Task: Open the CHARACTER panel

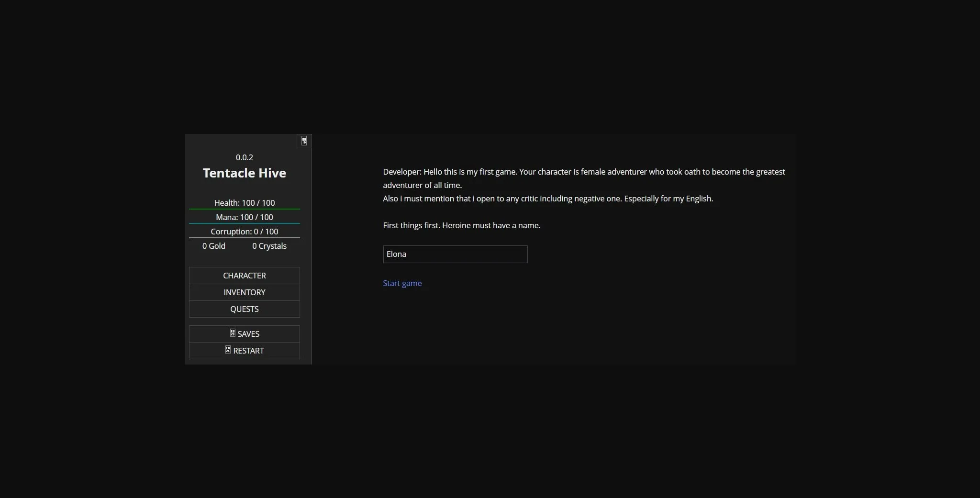Action: (244, 275)
